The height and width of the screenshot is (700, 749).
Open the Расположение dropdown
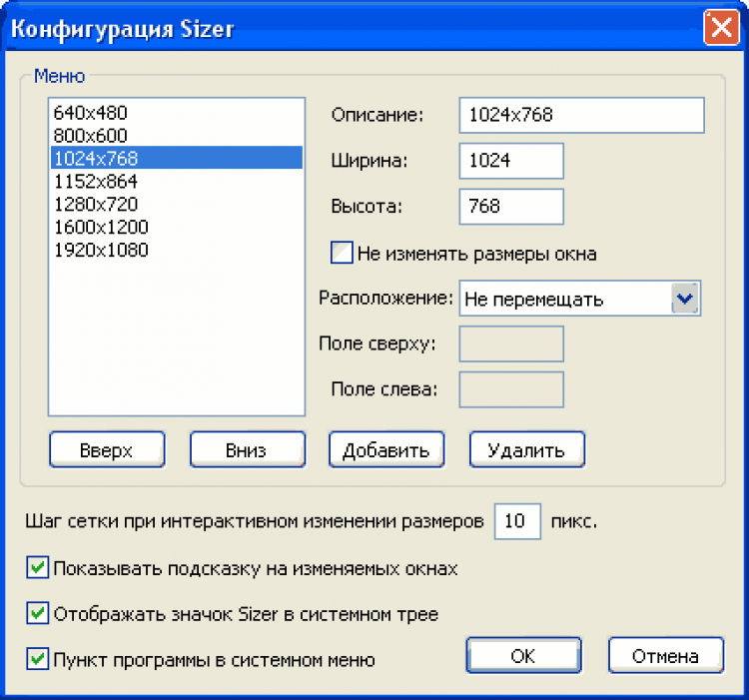pyautogui.click(x=579, y=299)
